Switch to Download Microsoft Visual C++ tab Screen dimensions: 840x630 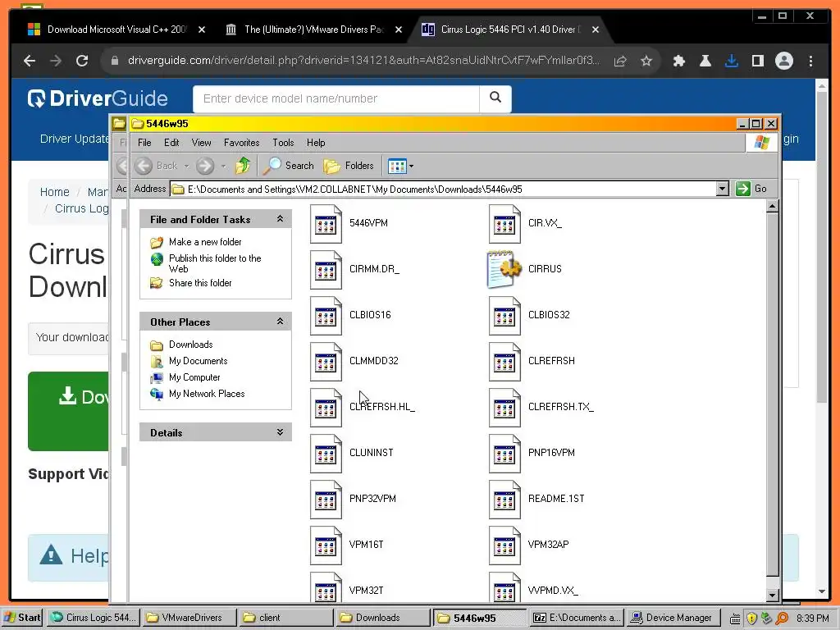[116, 30]
